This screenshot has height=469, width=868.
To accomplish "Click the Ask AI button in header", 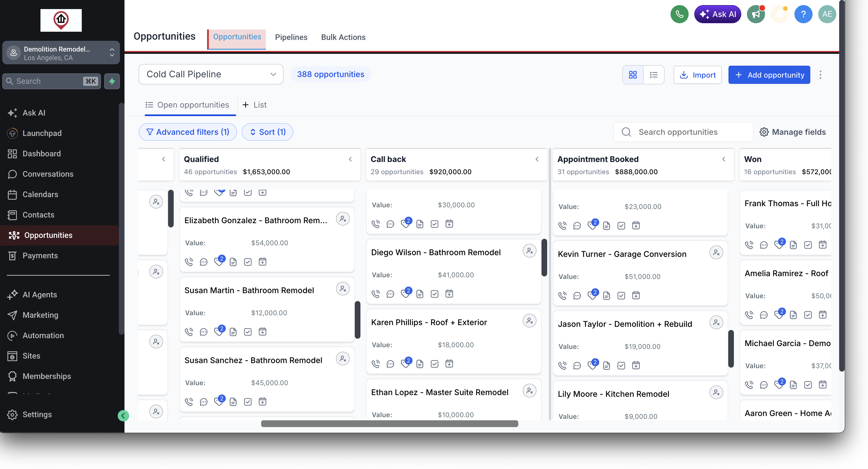I will [717, 14].
